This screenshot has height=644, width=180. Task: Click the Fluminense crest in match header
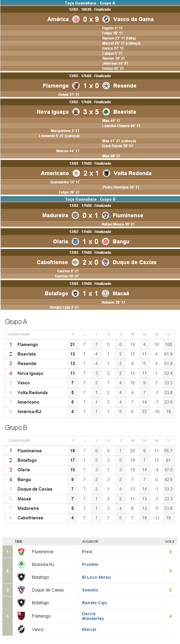pos(105,215)
